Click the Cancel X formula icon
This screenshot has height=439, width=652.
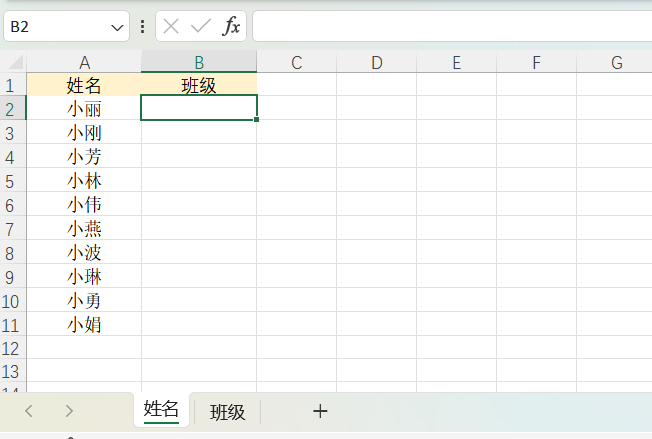tap(171, 27)
